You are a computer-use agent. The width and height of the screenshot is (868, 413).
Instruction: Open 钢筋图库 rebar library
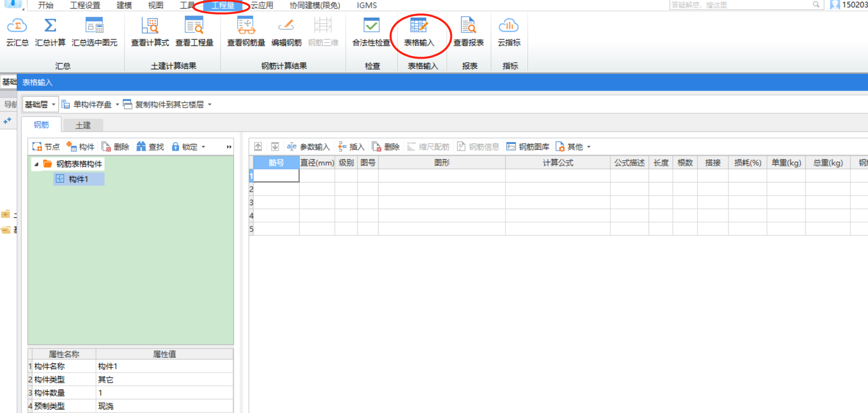[528, 147]
